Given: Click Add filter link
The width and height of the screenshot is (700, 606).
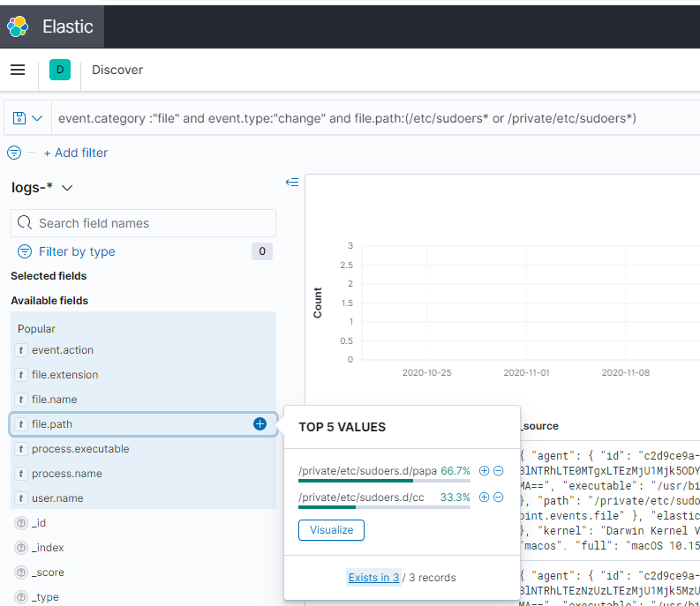Looking at the screenshot, I should tap(75, 153).
